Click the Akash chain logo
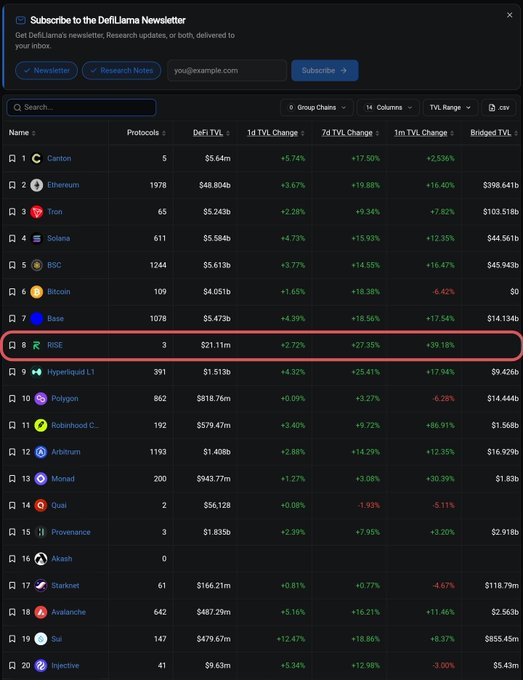 41,559
